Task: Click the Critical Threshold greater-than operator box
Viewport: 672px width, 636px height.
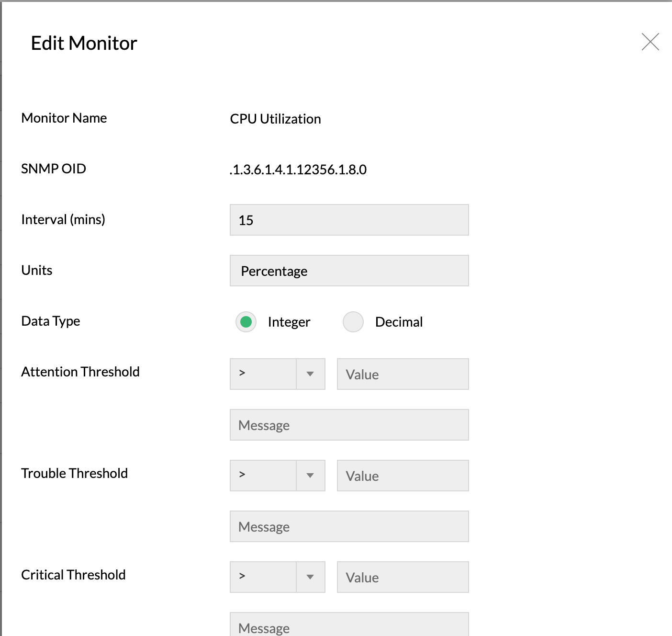Action: (263, 577)
